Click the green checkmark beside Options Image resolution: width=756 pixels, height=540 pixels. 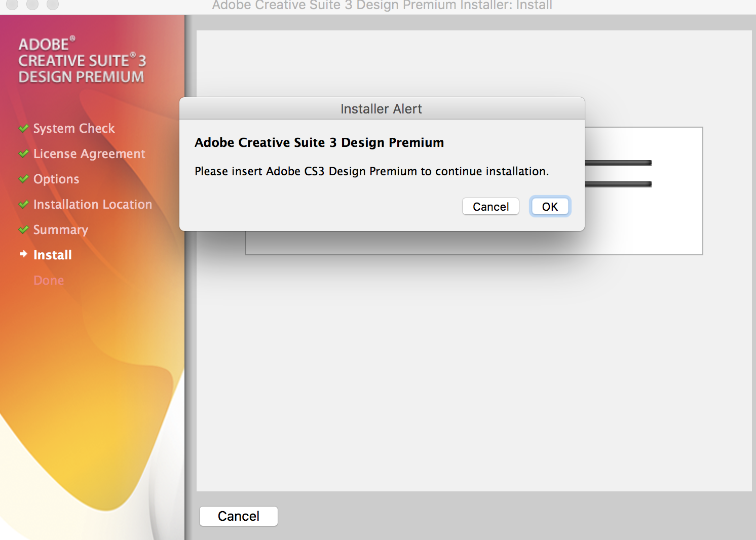click(x=23, y=179)
